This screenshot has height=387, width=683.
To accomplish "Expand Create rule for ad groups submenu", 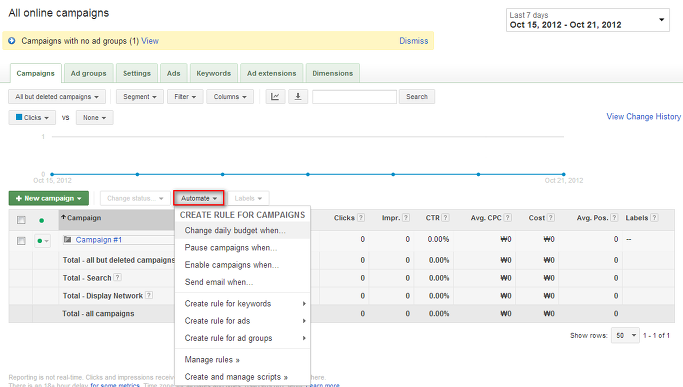I will (243, 338).
